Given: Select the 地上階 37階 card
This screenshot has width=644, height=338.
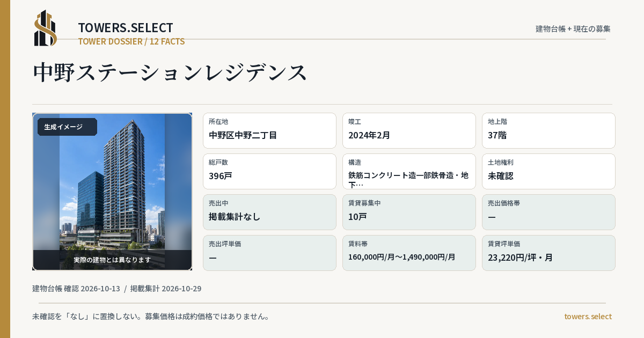Looking at the screenshot, I should coord(548,130).
